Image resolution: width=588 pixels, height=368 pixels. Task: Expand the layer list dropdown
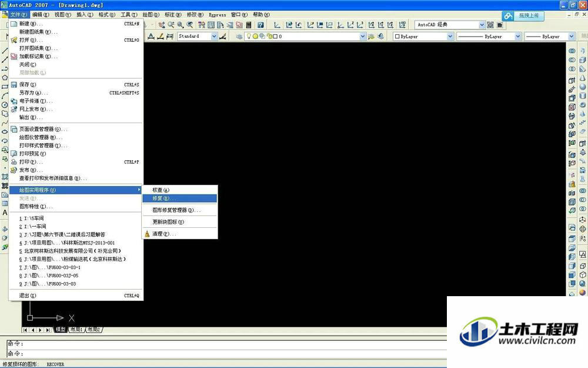[x=363, y=37]
